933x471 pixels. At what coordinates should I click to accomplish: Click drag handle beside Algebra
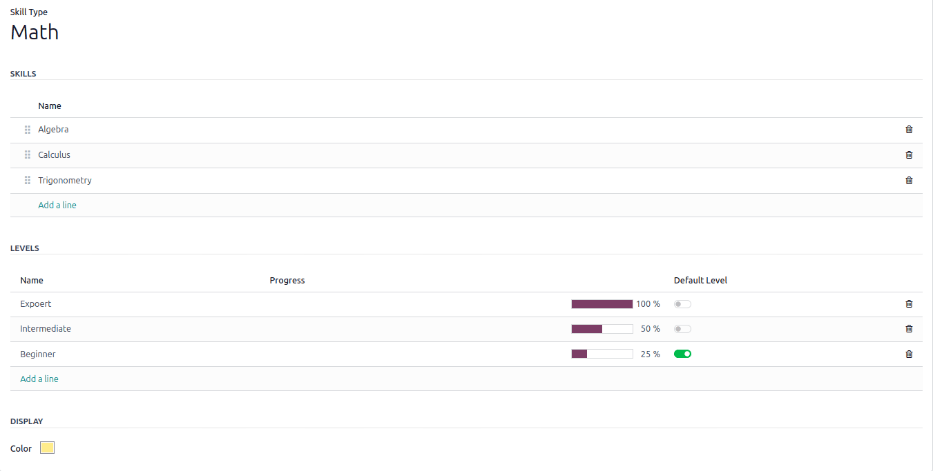28,129
